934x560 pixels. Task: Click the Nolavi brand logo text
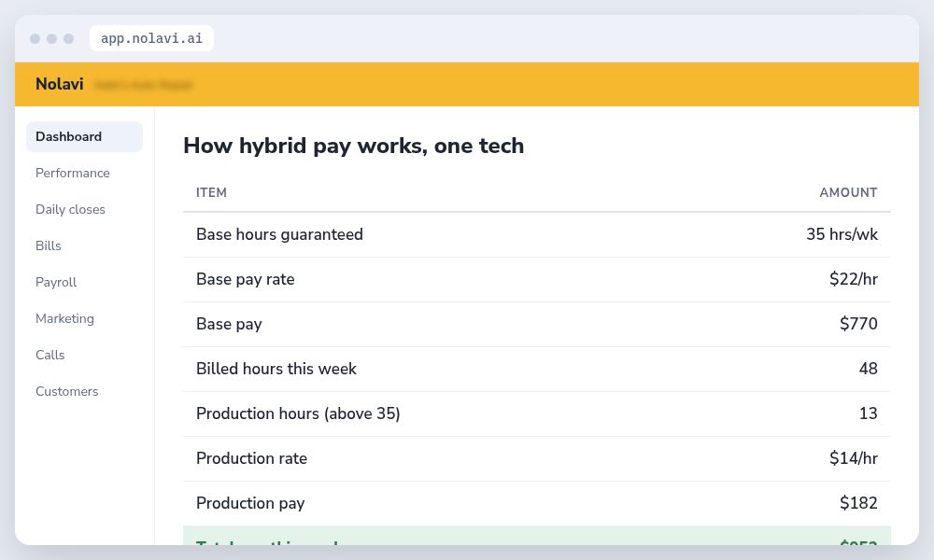coord(60,84)
